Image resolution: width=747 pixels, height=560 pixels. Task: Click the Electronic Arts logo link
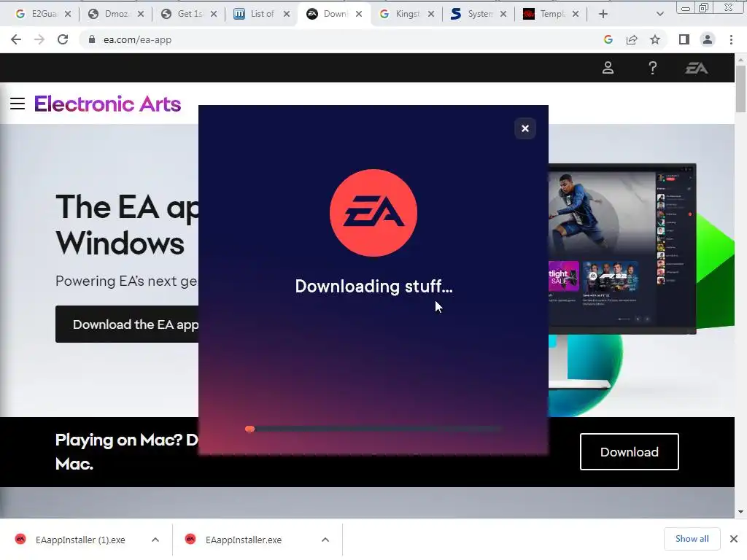[x=108, y=104]
